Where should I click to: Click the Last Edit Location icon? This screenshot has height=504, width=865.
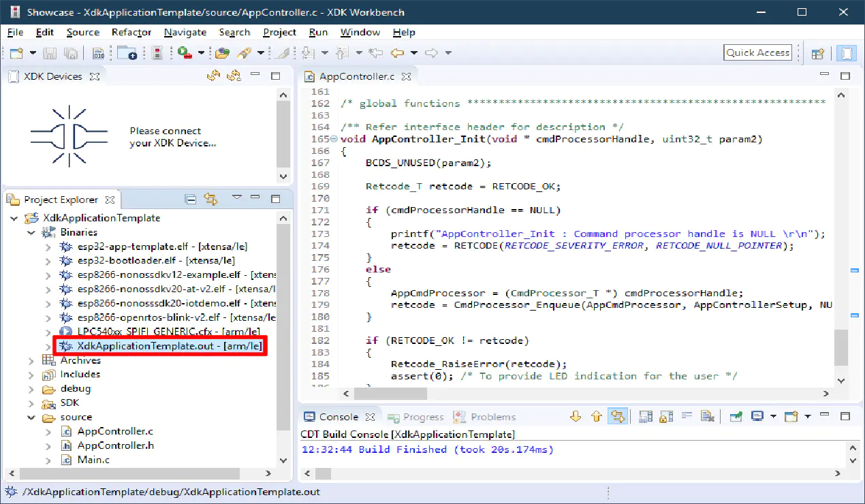[375, 53]
